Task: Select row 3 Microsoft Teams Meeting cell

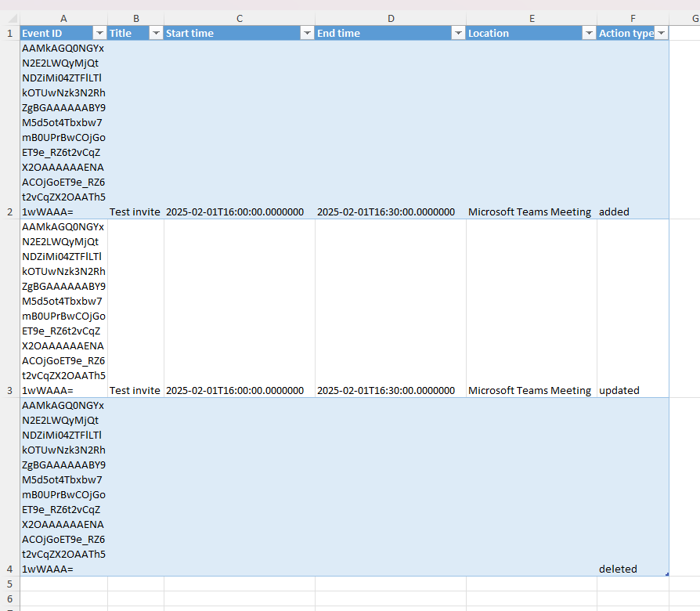Action: 532,308
